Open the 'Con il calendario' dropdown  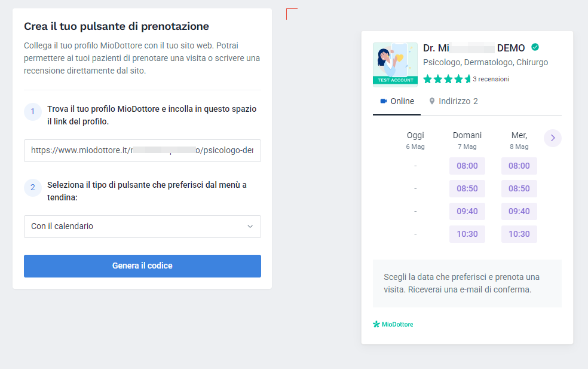142,226
